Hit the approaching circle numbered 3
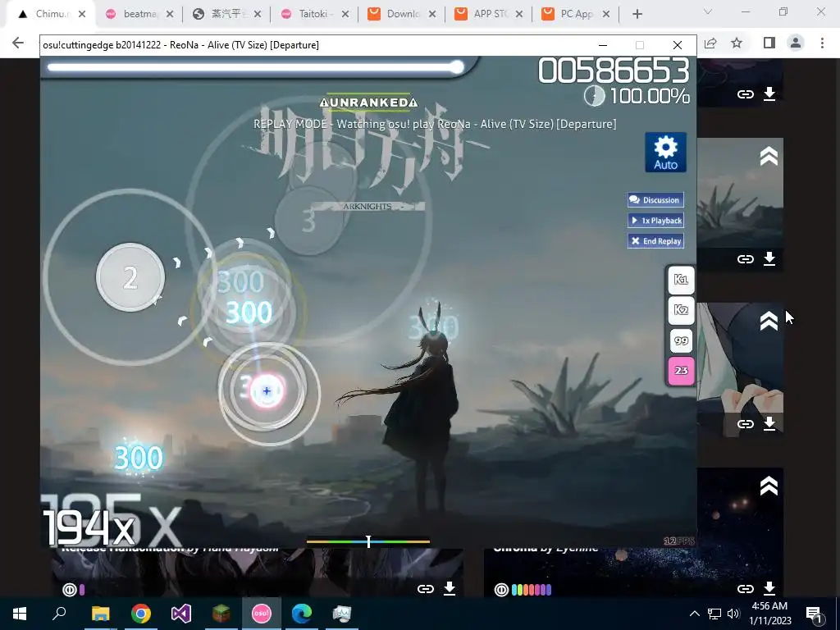The width and height of the screenshot is (840, 630). [x=308, y=221]
